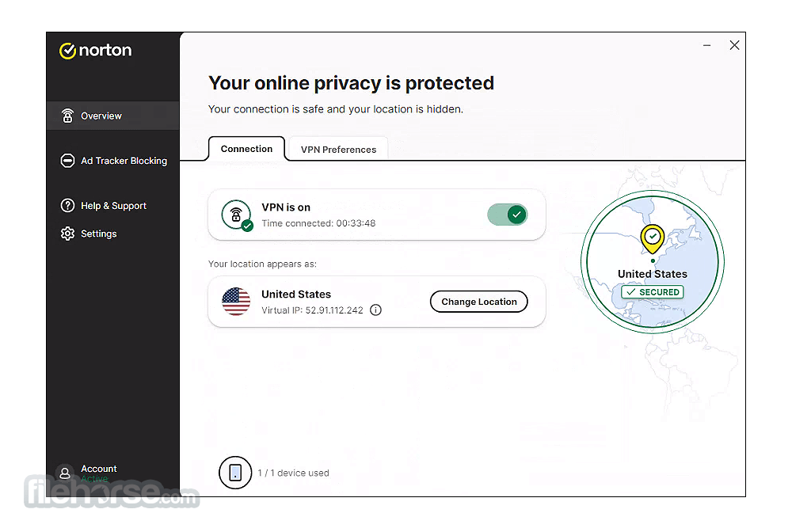Image resolution: width=792 pixels, height=532 pixels.
Task: Minimize the Norton window
Action: tap(707, 45)
